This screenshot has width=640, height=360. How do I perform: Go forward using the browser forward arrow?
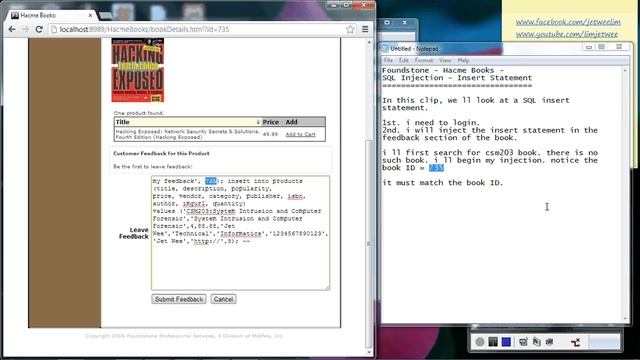[25, 29]
